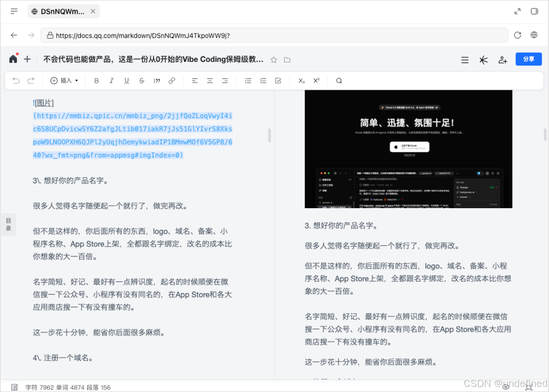
Task: Click the document title text
Action: (x=154, y=59)
